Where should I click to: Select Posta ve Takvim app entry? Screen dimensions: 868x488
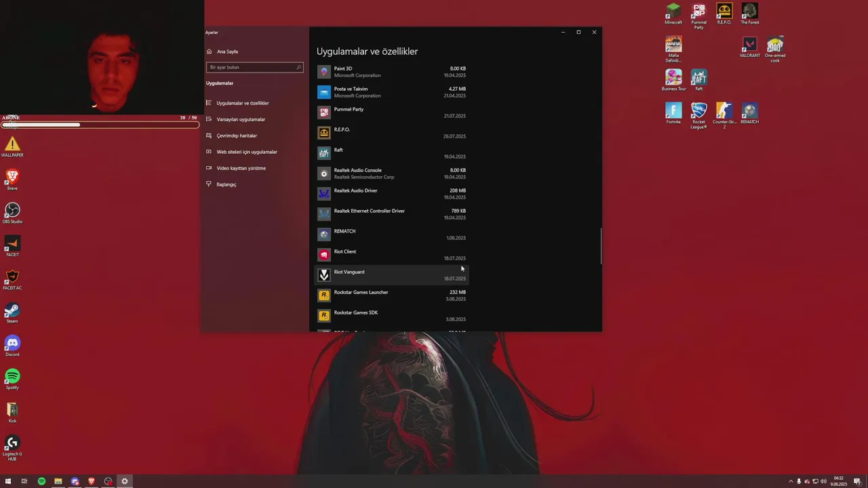tap(392, 92)
